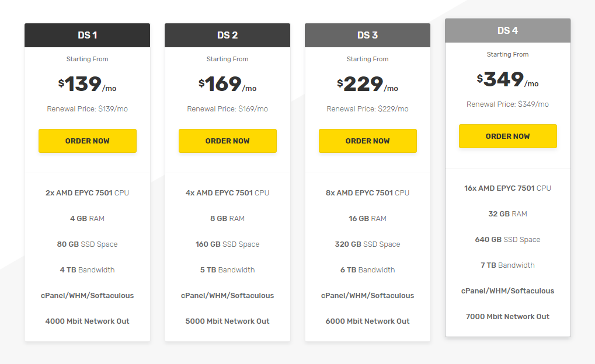Screen dimensions: 595x364
Task: Click the 6 TB Bandwidth spec on DS 3
Action: 367,269
